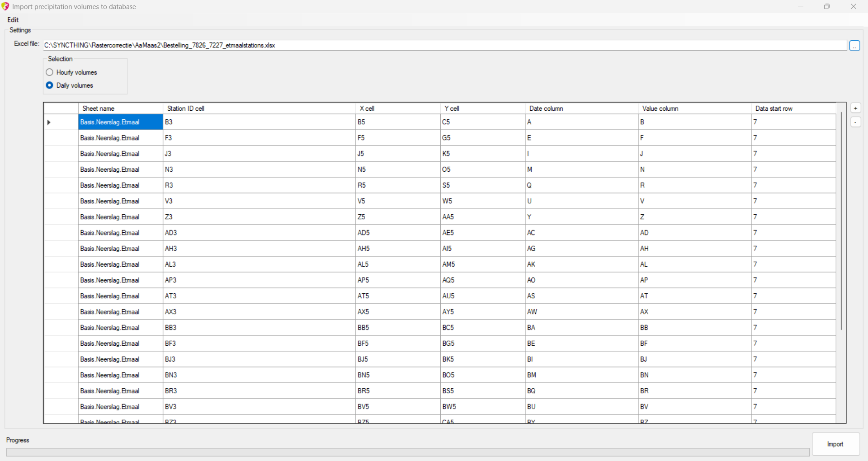The width and height of the screenshot is (868, 461).
Task: Select Station ID cell containing AD3
Action: tap(259, 233)
